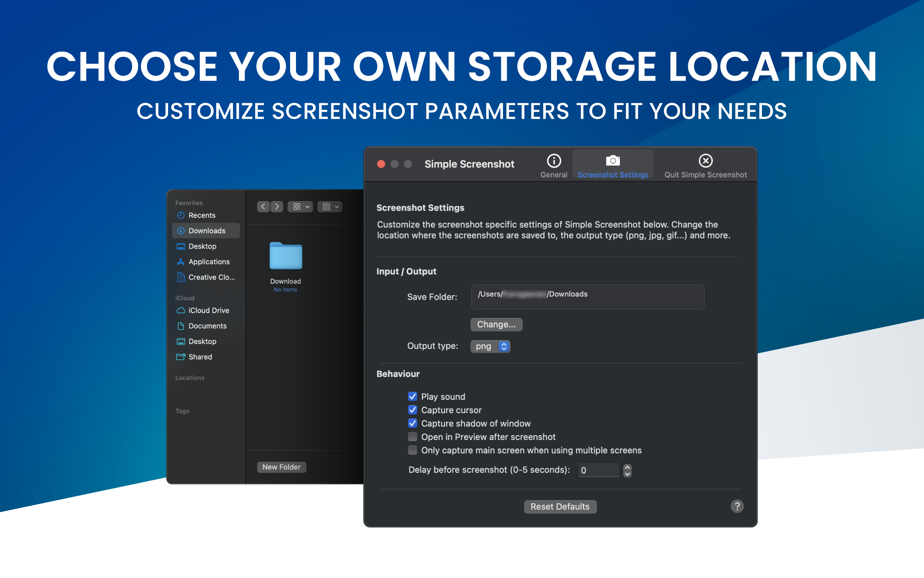
Task: Go back with the Finder back arrow
Action: pos(263,207)
